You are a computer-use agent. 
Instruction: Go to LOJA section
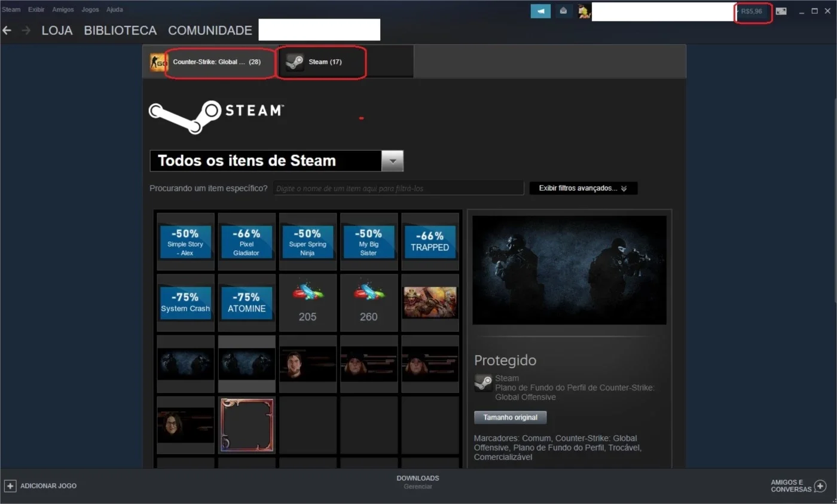coord(57,30)
